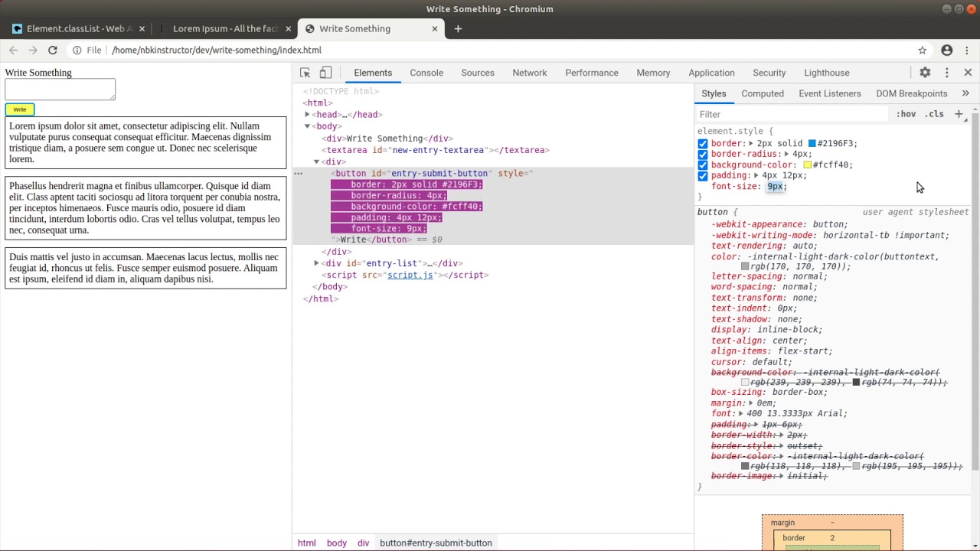Click the browser forward arrow
980x551 pixels.
(x=33, y=50)
